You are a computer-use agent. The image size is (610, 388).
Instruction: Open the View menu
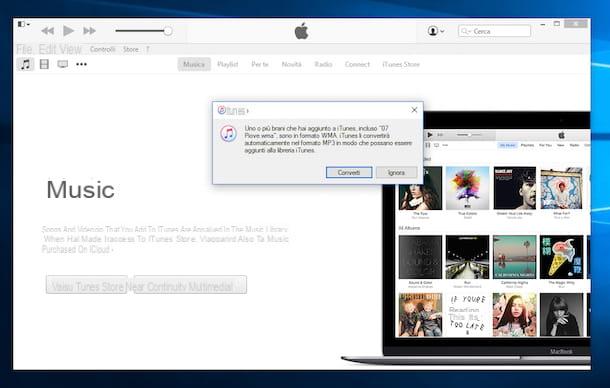(70, 49)
